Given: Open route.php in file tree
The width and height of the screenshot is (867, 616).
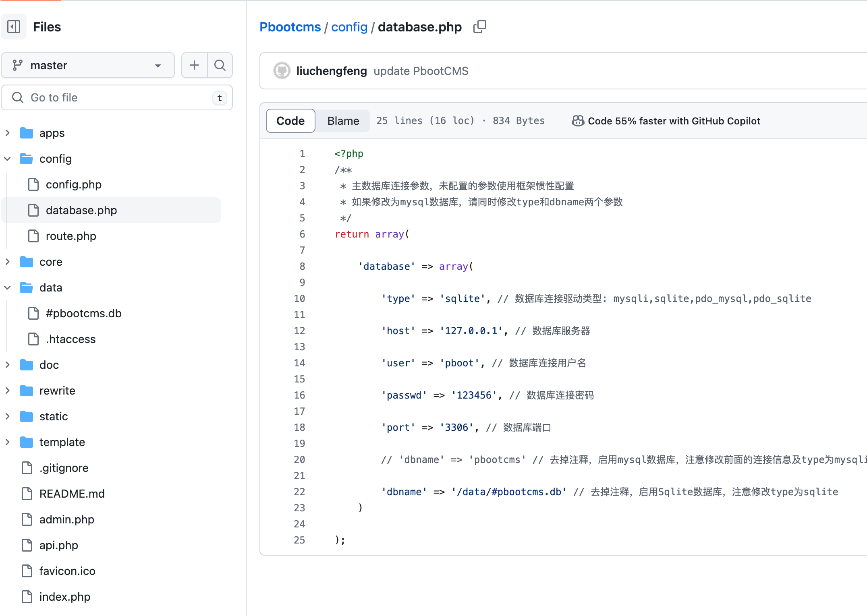Looking at the screenshot, I should coord(71,236).
